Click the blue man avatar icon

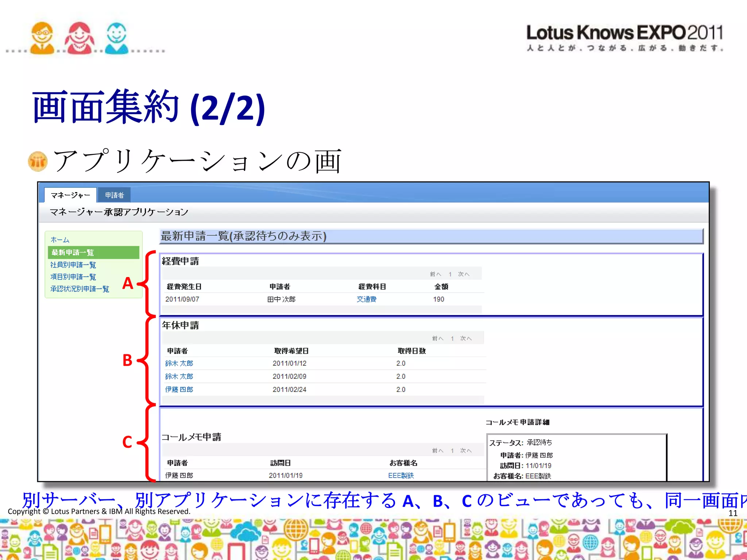[x=116, y=38]
